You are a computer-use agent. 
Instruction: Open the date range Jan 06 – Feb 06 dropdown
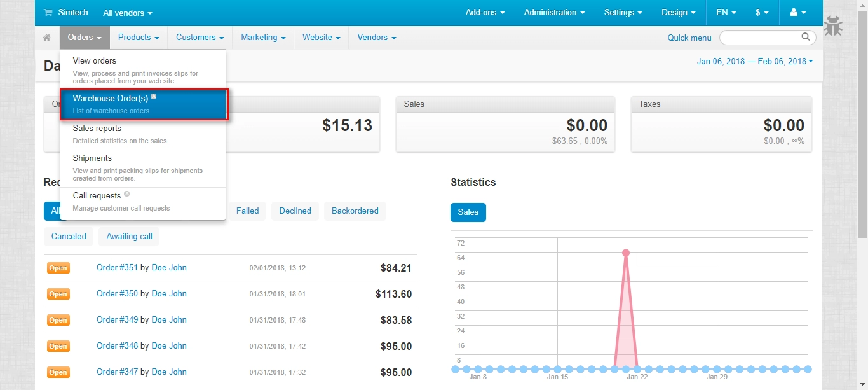(x=755, y=61)
